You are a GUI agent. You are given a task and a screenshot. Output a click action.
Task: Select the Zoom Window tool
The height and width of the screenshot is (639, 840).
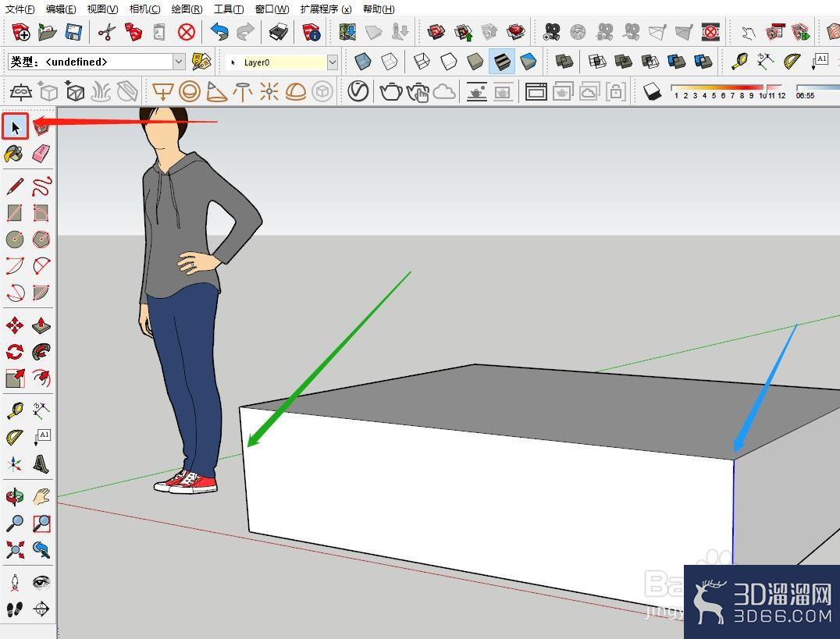41,524
